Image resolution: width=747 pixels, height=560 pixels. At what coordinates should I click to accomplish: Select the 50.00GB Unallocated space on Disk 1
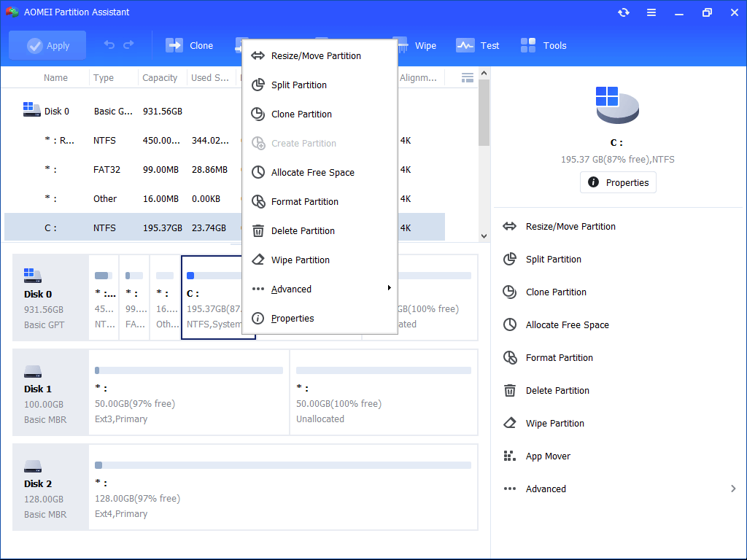point(384,392)
